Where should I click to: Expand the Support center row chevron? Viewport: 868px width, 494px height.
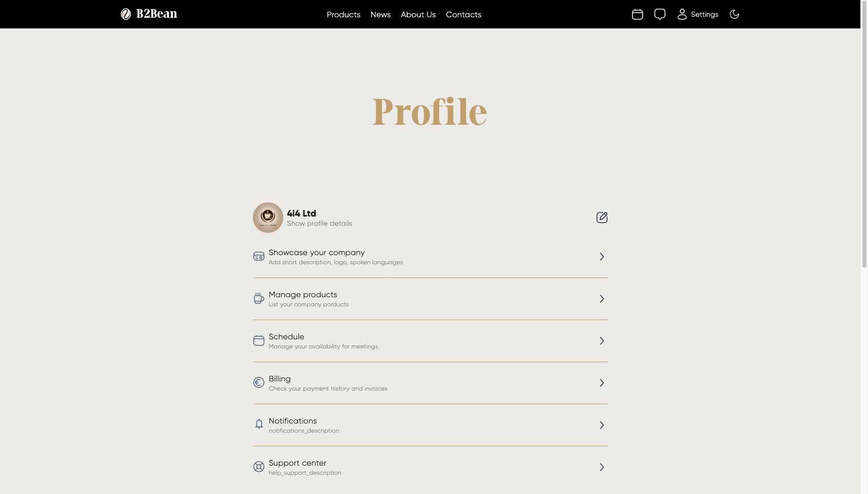(x=602, y=467)
